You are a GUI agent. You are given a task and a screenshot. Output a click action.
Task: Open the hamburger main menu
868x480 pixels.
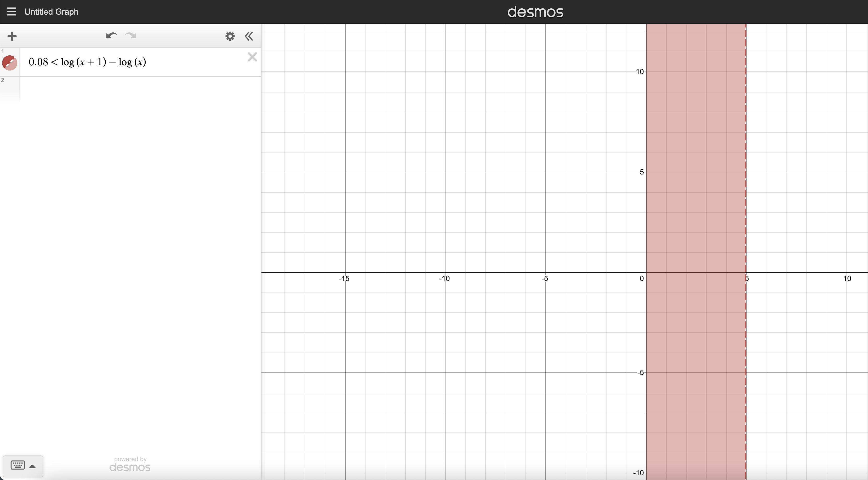click(x=11, y=11)
